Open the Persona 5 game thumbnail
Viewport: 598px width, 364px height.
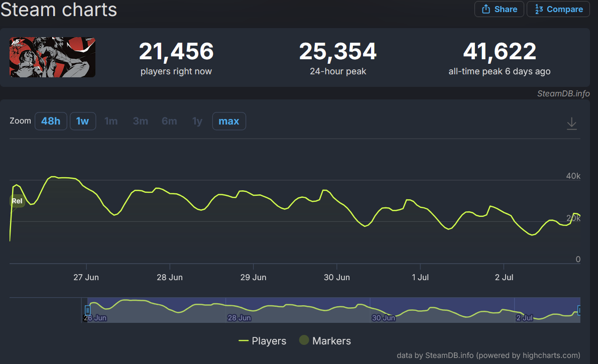click(52, 57)
